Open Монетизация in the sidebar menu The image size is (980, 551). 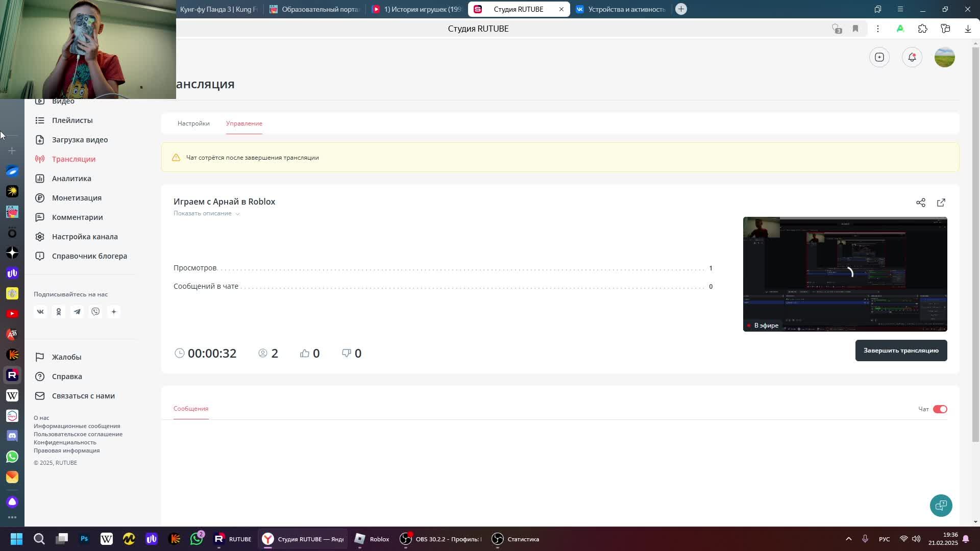tap(77, 198)
